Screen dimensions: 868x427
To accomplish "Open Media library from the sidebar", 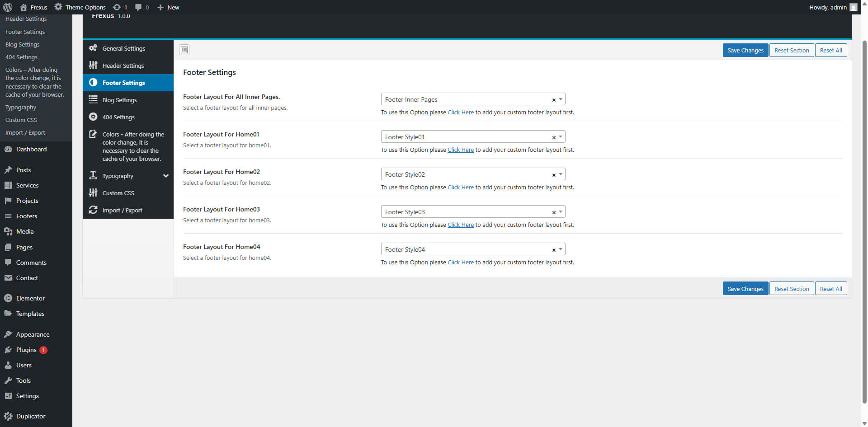I will tap(25, 231).
